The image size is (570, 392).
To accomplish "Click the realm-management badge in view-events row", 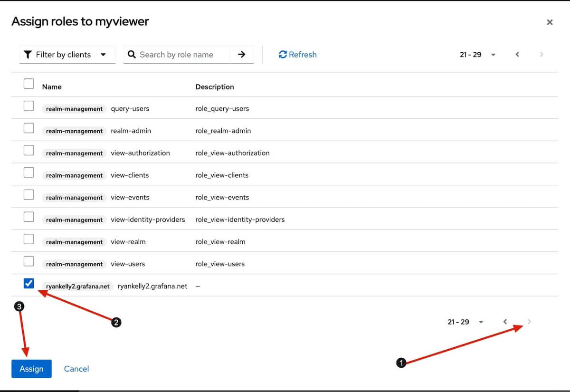I will coord(74,197).
